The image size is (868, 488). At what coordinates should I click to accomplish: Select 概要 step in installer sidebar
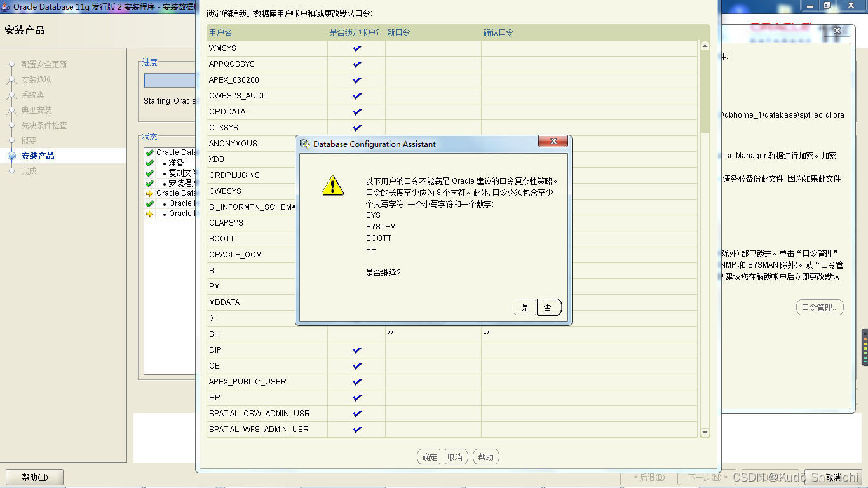pos(29,140)
